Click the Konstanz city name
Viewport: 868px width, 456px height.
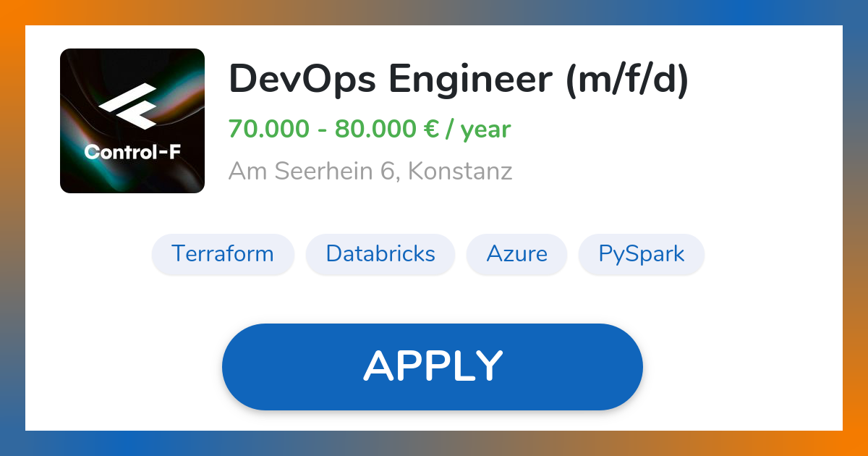[x=460, y=172]
